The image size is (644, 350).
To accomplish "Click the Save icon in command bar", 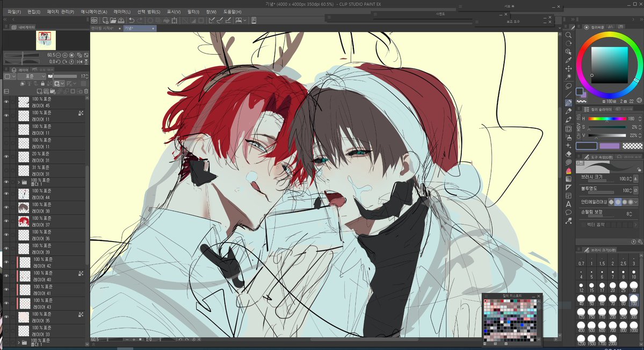I will (121, 20).
